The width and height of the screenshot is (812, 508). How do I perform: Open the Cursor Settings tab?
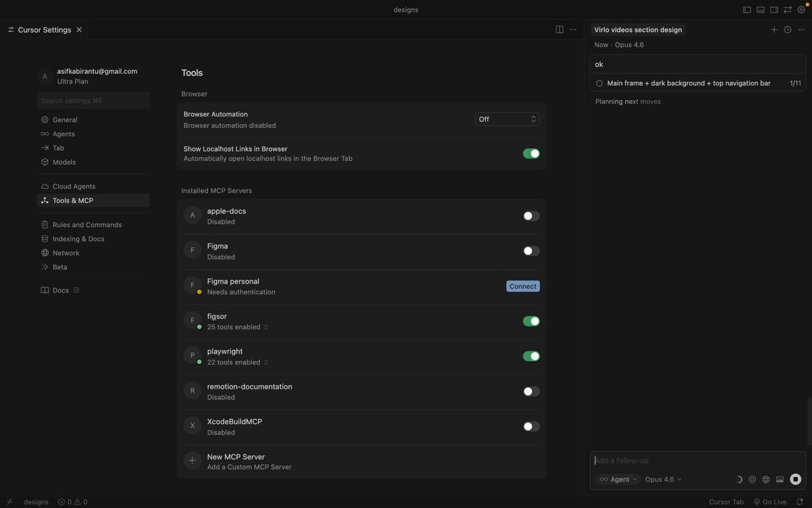[x=44, y=30]
